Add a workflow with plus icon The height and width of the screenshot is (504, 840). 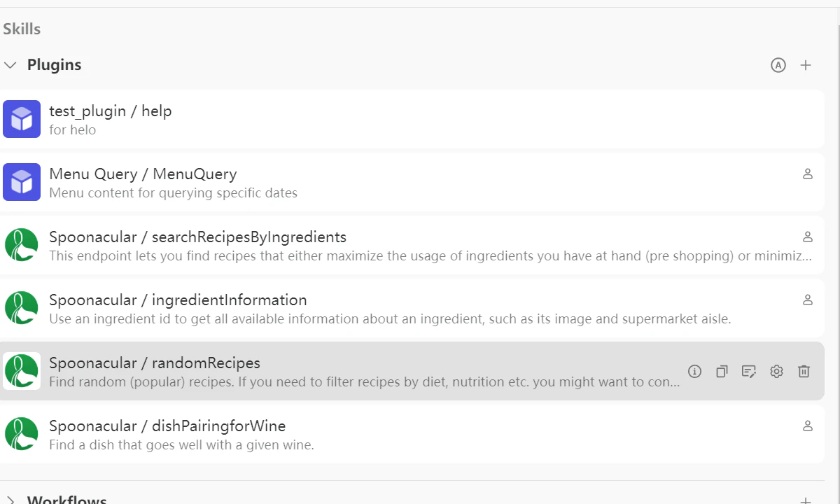806,500
